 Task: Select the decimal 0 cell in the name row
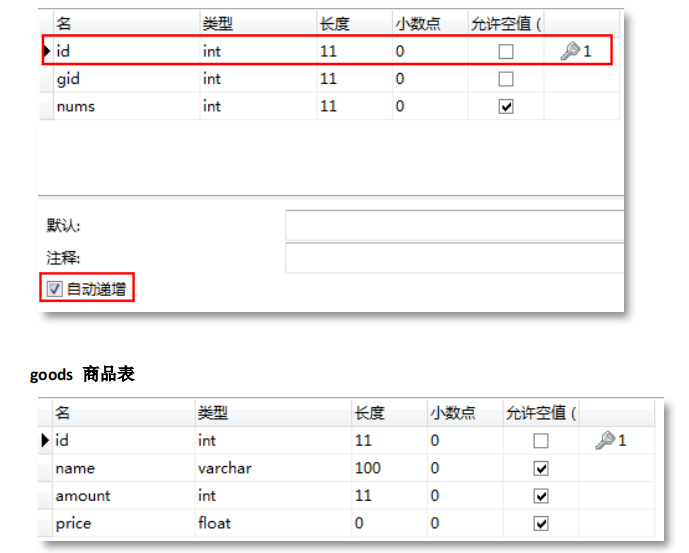point(465,468)
